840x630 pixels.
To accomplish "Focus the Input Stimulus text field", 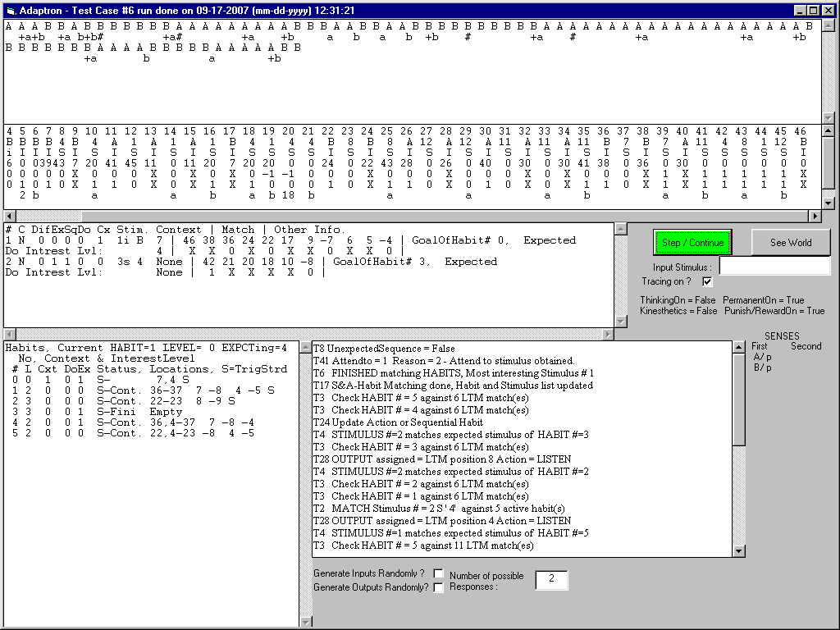I will coord(774,267).
